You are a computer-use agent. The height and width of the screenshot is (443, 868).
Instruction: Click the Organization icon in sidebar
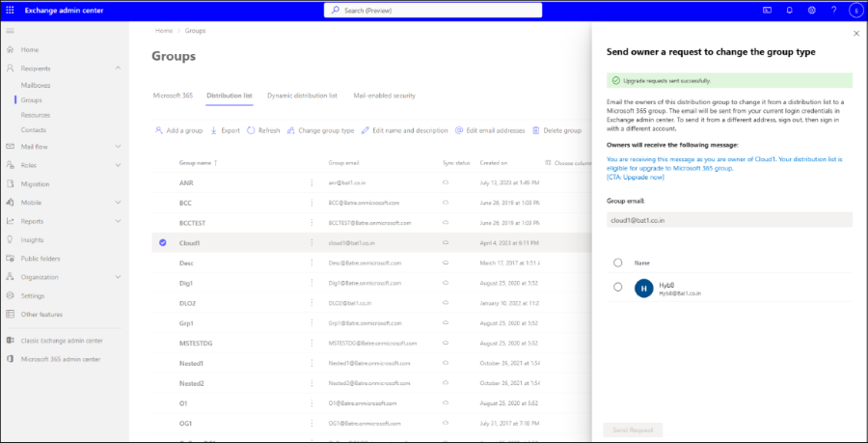[10, 277]
